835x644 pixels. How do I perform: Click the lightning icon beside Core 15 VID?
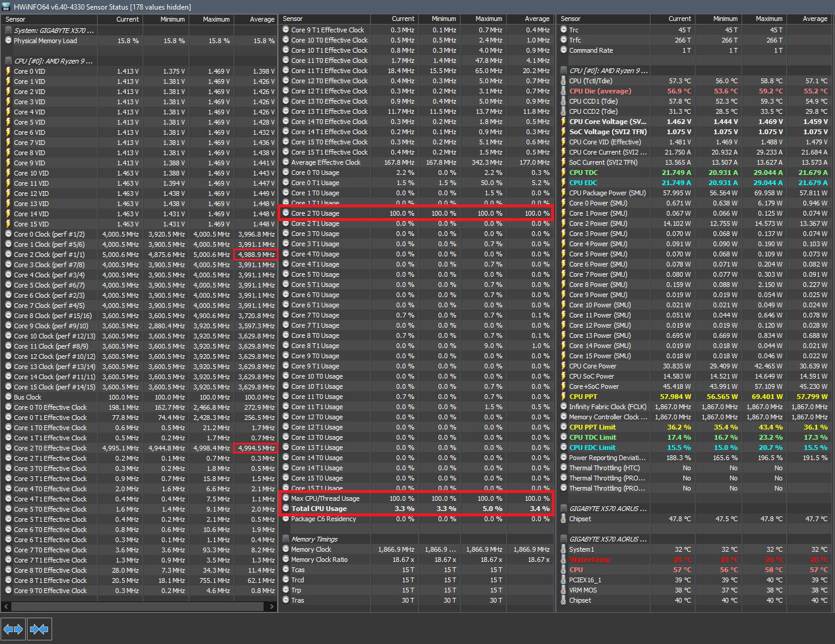8,224
